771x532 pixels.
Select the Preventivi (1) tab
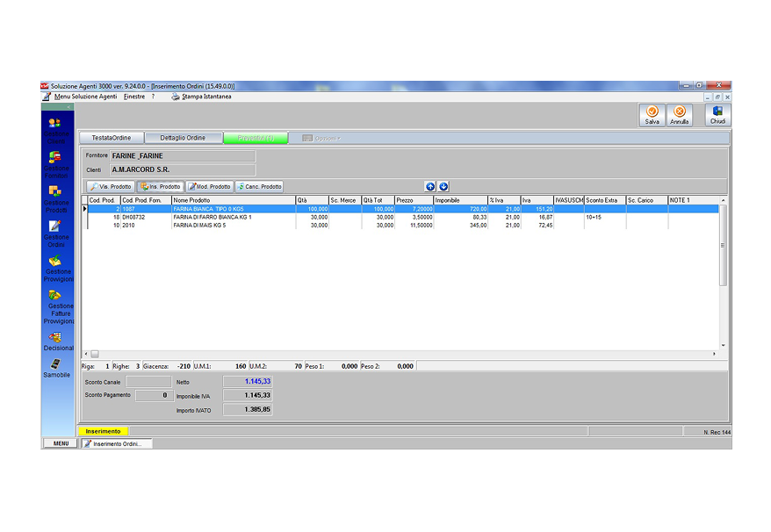click(x=255, y=138)
